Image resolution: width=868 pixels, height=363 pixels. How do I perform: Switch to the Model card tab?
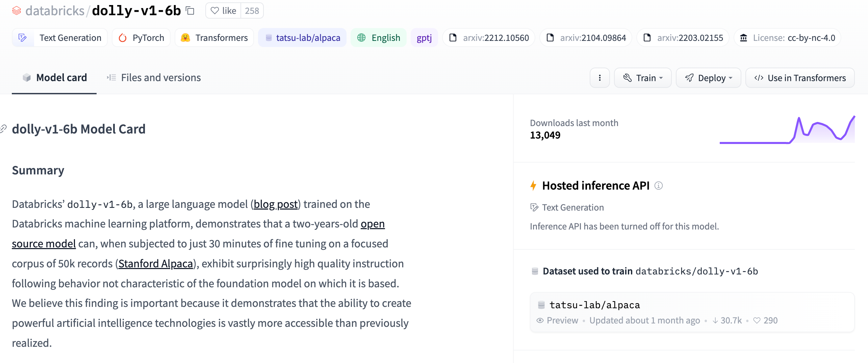pyautogui.click(x=54, y=78)
